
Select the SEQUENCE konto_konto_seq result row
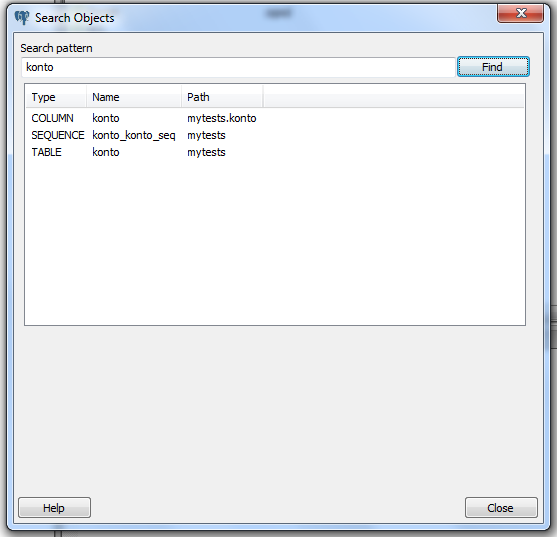tap(275, 135)
